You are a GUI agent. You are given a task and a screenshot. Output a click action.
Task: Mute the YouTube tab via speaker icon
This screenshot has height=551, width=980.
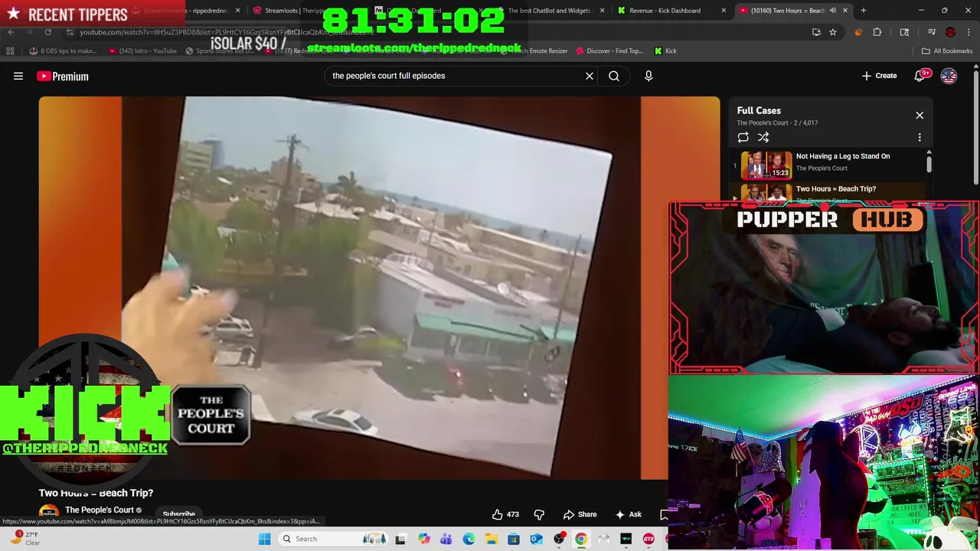pos(832,11)
